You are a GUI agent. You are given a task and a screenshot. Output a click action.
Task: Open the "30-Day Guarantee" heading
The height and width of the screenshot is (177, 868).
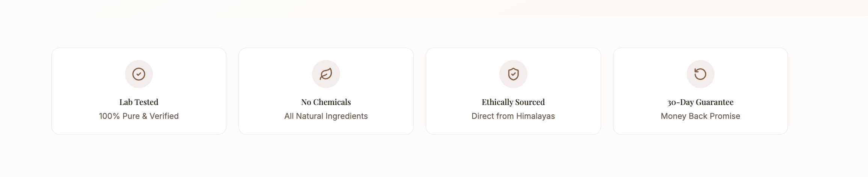700,102
